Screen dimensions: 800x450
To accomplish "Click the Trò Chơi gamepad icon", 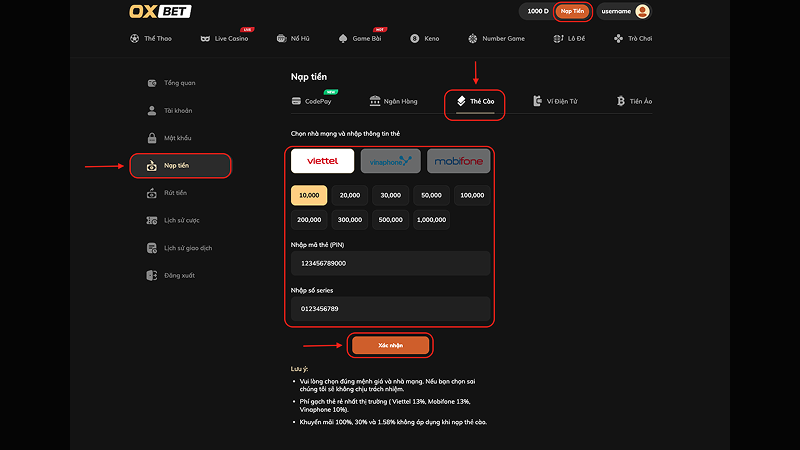I will (618, 38).
